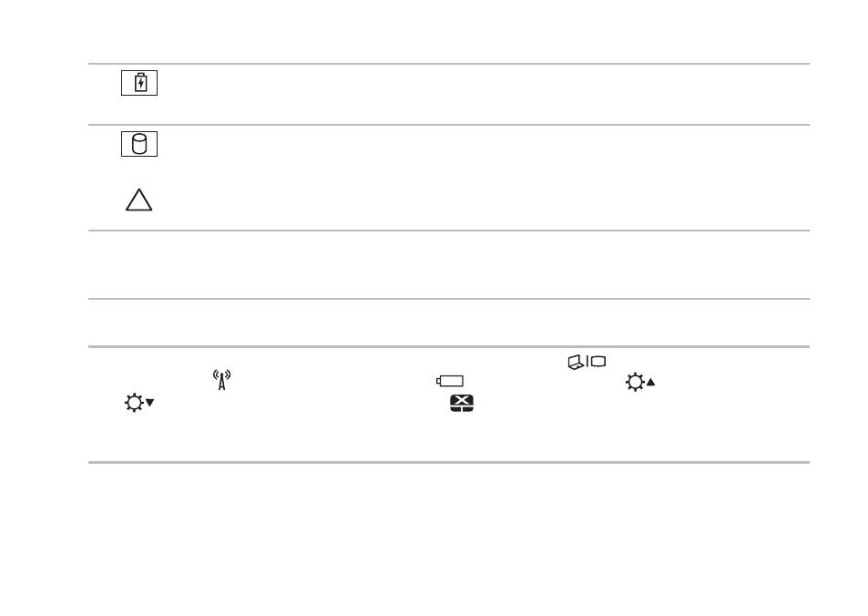This screenshot has height=616, width=868.
Task: Click the caution triangle symbol
Action: (139, 200)
